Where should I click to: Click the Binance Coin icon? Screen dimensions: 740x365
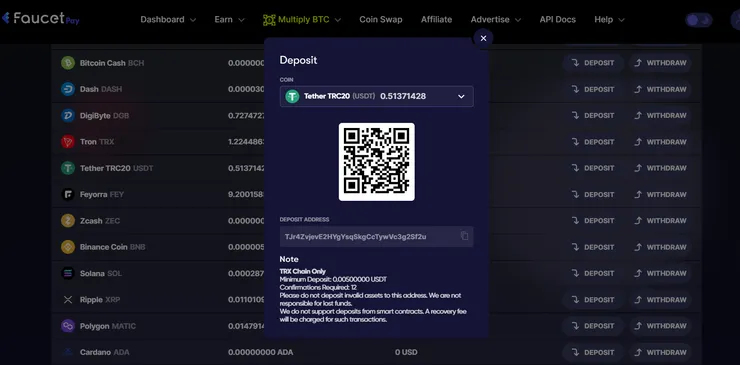[x=68, y=247]
